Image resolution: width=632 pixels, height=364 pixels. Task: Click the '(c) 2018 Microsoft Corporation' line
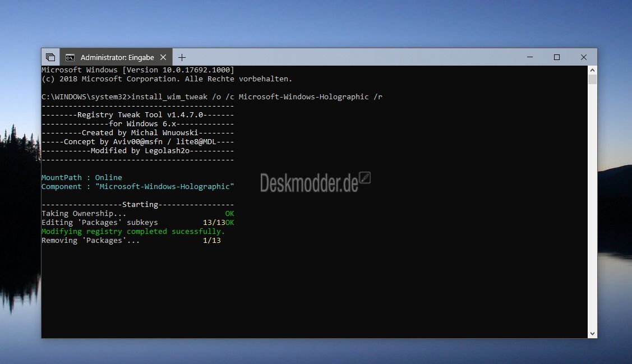(x=167, y=79)
